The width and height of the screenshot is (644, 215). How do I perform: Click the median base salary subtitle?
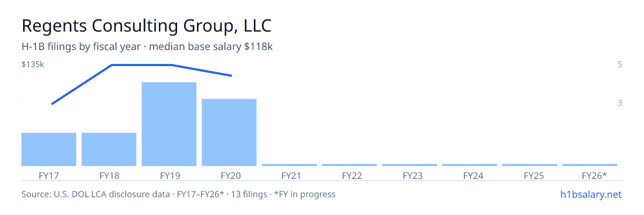(147, 47)
